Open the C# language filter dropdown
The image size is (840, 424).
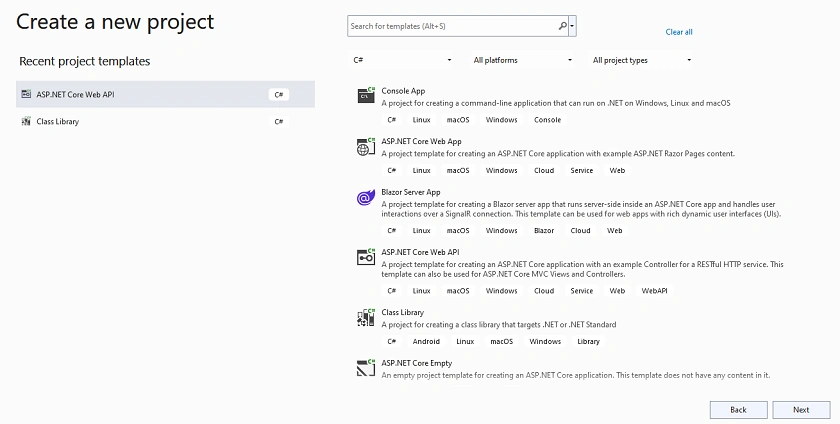(x=402, y=60)
